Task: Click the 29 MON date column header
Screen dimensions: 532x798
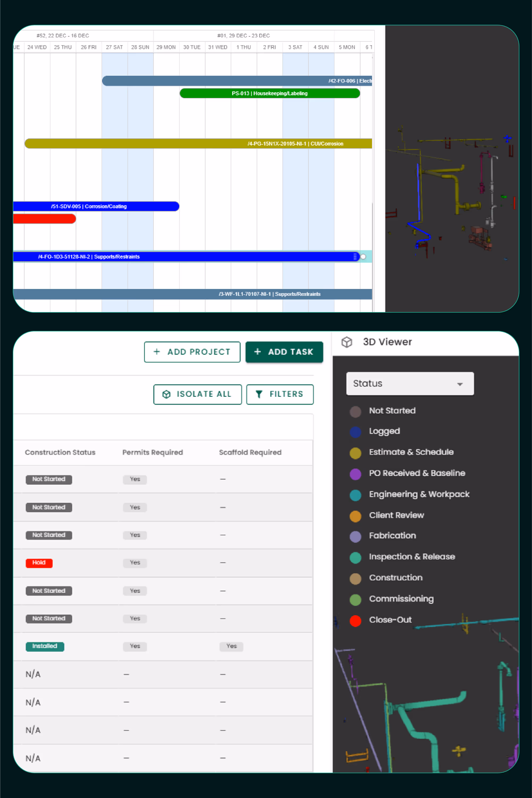Action: point(166,47)
